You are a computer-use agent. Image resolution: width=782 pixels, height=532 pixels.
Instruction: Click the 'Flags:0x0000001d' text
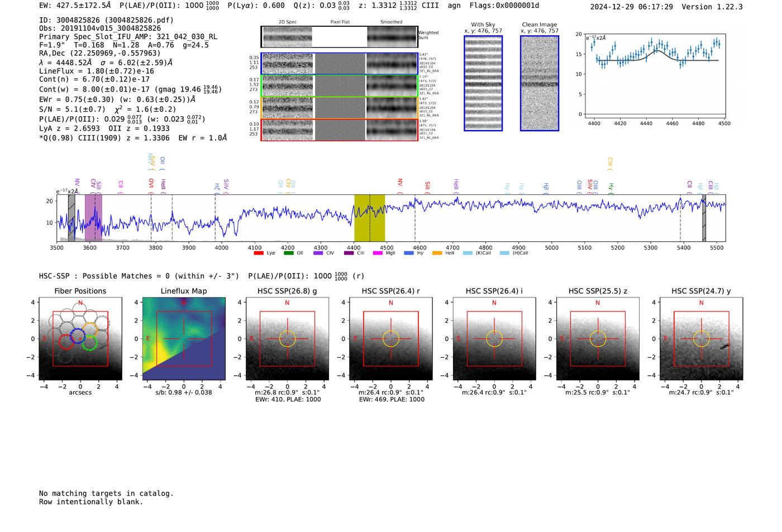click(x=504, y=6)
